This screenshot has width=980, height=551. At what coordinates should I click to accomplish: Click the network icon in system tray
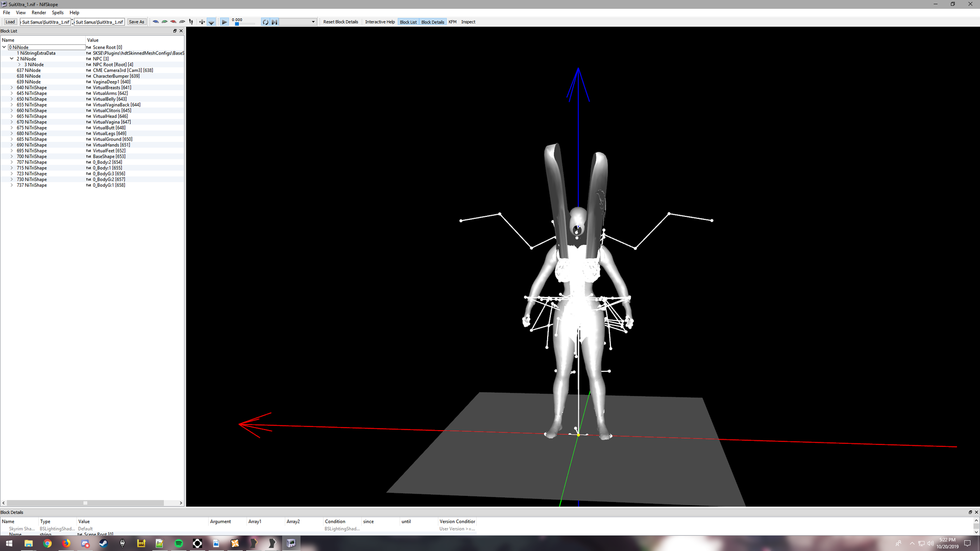[921, 543]
